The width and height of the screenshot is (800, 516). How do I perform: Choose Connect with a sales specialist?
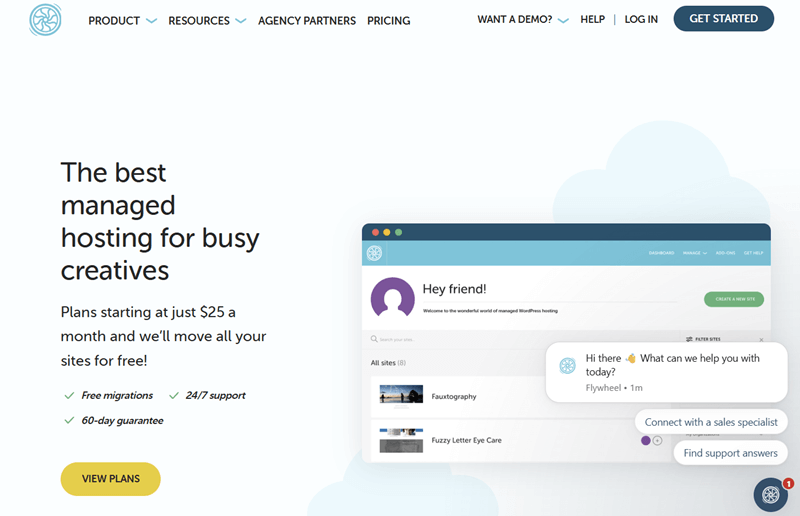(x=711, y=422)
